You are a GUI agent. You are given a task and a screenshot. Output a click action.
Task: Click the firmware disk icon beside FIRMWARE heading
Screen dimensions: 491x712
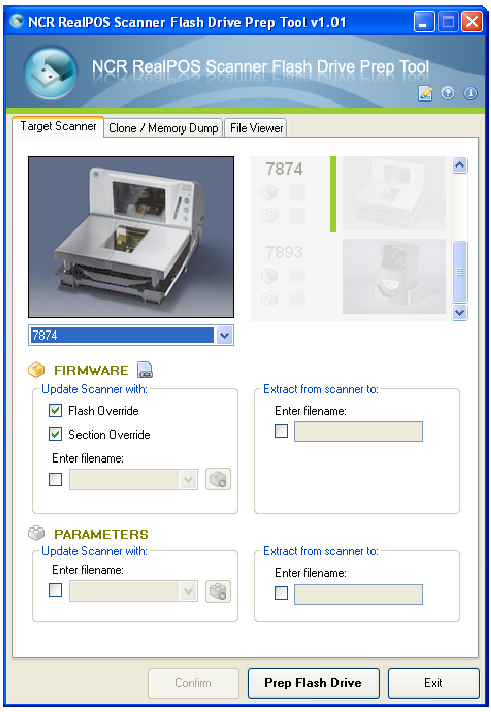pos(145,370)
